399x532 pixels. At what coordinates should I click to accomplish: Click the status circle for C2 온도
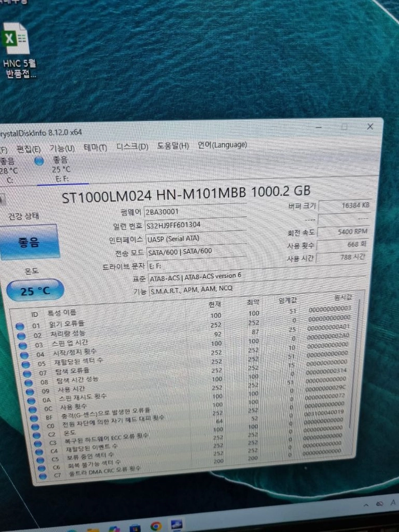tap(37, 435)
